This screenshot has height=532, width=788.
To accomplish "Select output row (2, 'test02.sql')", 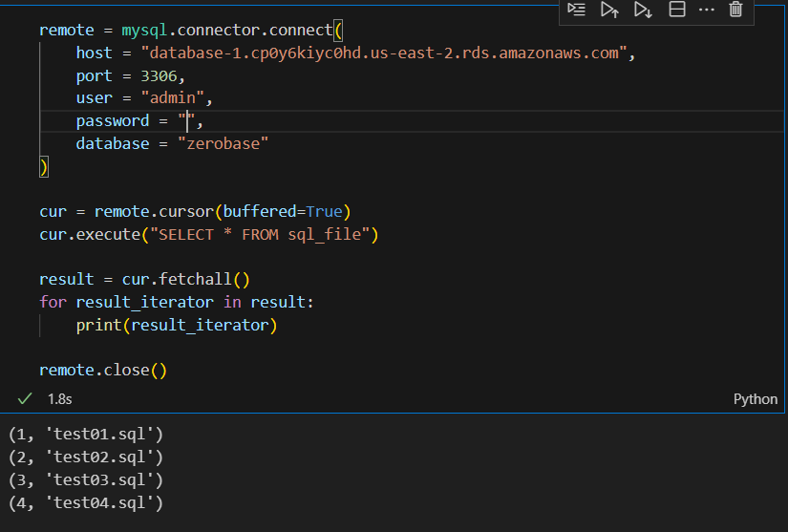I will [86, 458].
